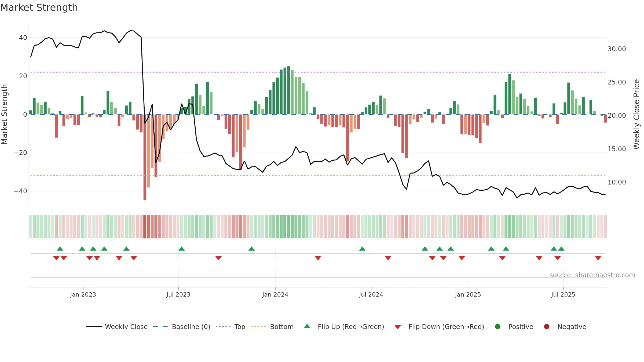Click the Flip Up green triangle legend icon

click(307, 326)
